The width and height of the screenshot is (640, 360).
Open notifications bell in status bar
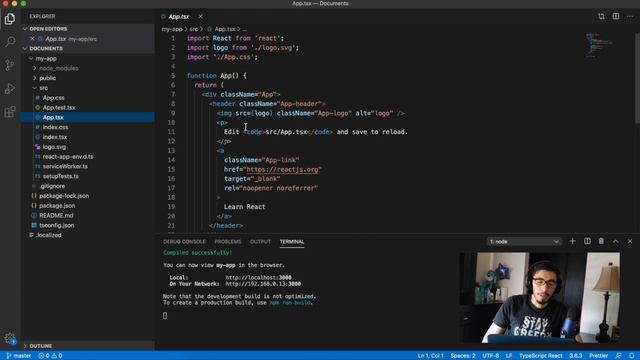(631, 356)
